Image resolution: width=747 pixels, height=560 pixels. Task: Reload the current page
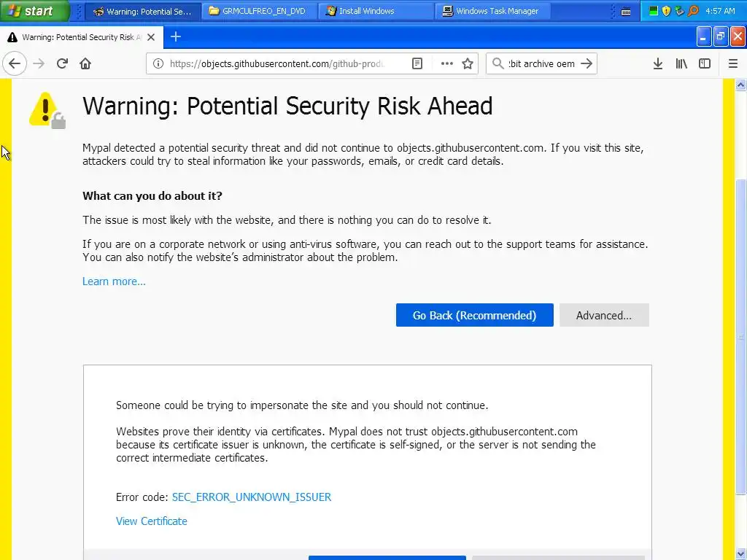pyautogui.click(x=62, y=63)
